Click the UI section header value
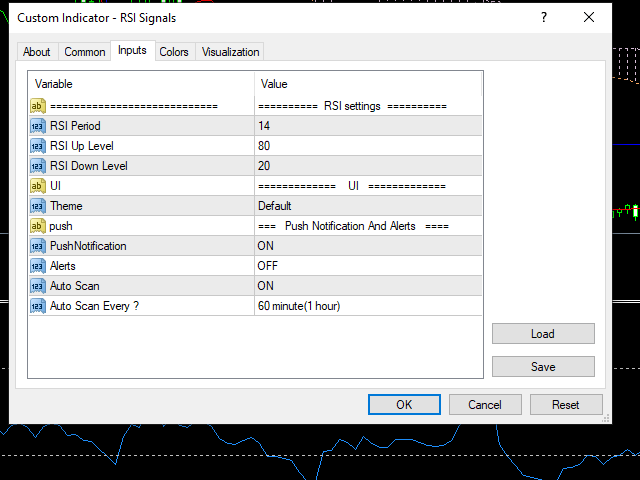640x480 pixels. click(352, 186)
